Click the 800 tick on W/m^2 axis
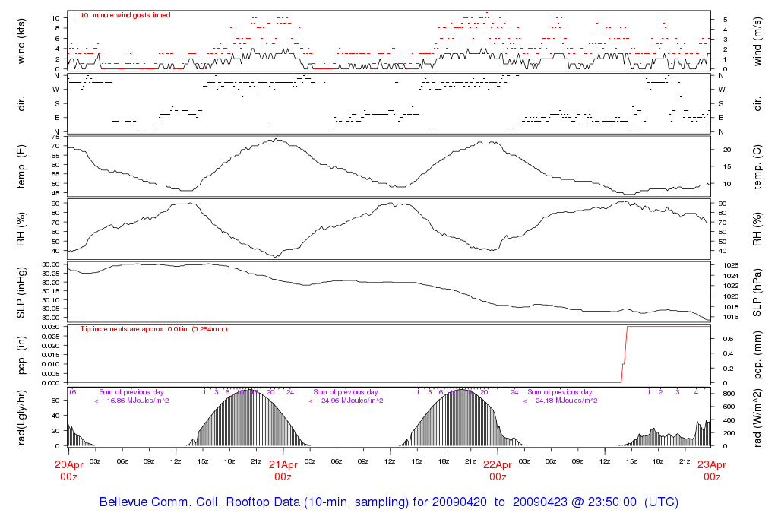This screenshot has height=532, width=778. click(x=729, y=394)
